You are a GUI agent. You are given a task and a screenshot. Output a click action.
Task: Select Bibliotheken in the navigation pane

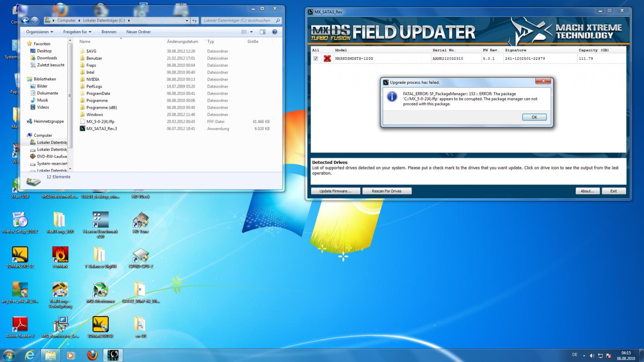[45, 79]
